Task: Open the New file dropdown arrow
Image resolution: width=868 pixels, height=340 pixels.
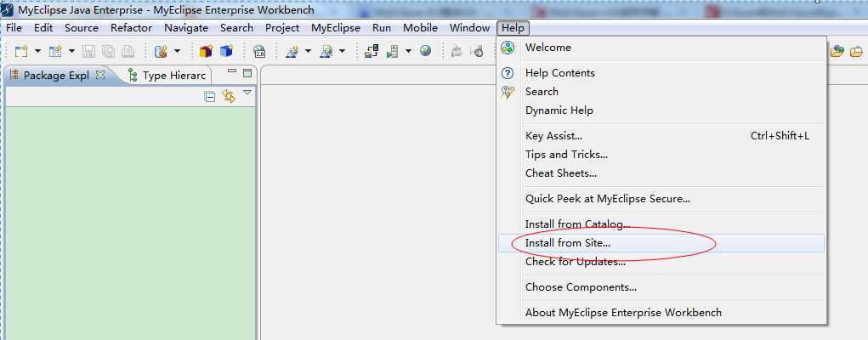Action: pos(37,52)
